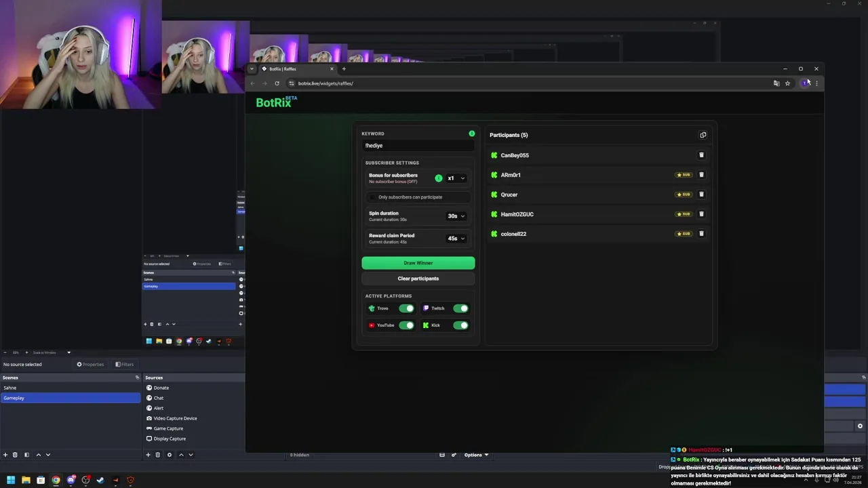This screenshot has width=868, height=488.
Task: Select the BotRix | Raffles tab
Action: pyautogui.click(x=296, y=68)
